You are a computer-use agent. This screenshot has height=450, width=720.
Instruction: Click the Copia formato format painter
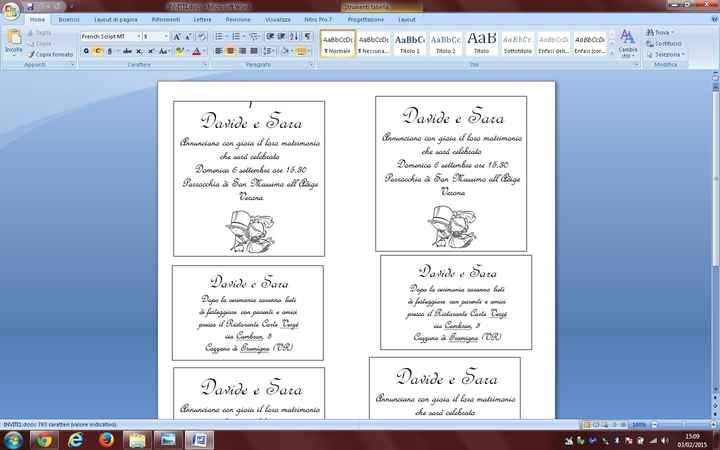(52, 54)
